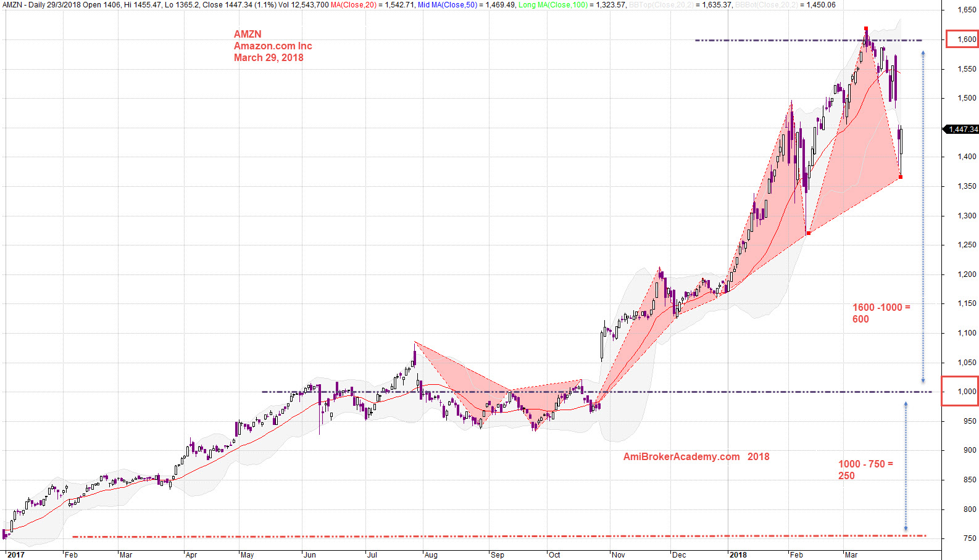Click the 'Long MA(Close,100)' legend entry
This screenshot has width=979, height=560.
553,5
